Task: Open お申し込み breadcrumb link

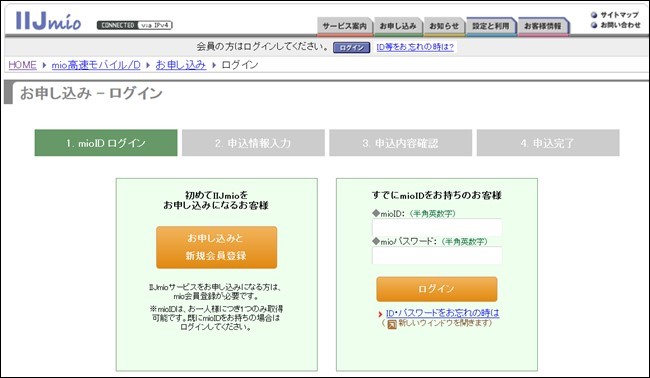Action: [x=181, y=65]
